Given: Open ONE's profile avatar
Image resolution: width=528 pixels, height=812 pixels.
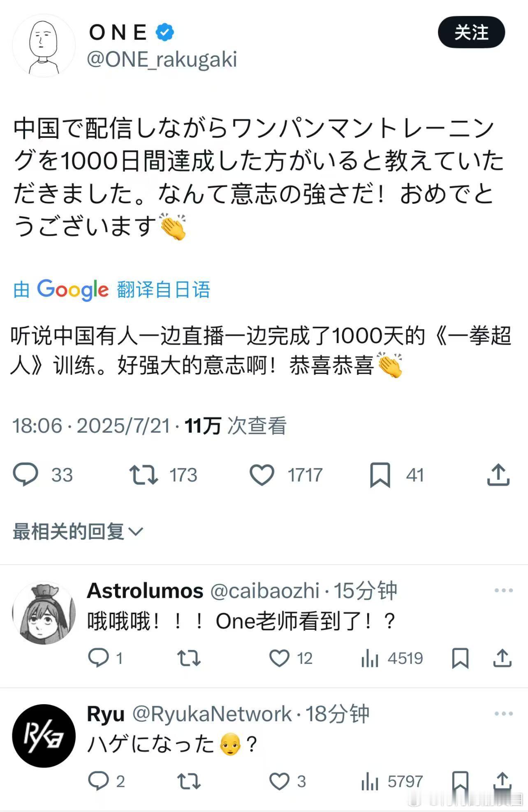Looking at the screenshot, I should point(44,46).
